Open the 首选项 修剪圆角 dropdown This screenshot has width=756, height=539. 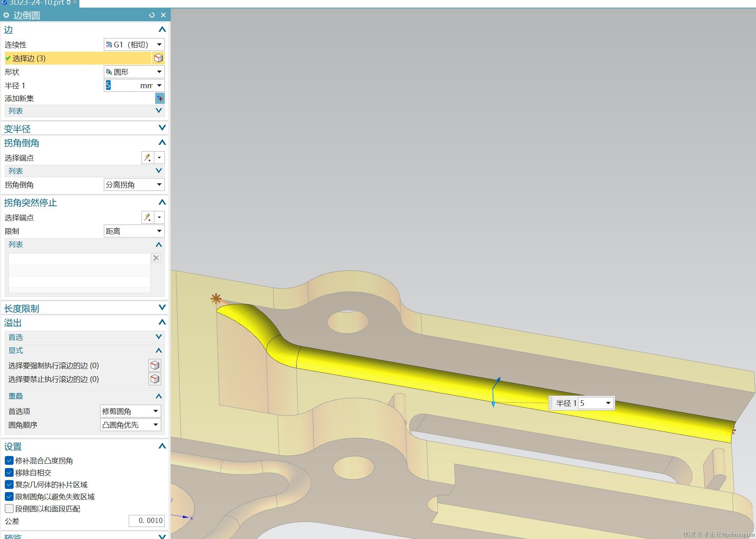tap(131, 411)
